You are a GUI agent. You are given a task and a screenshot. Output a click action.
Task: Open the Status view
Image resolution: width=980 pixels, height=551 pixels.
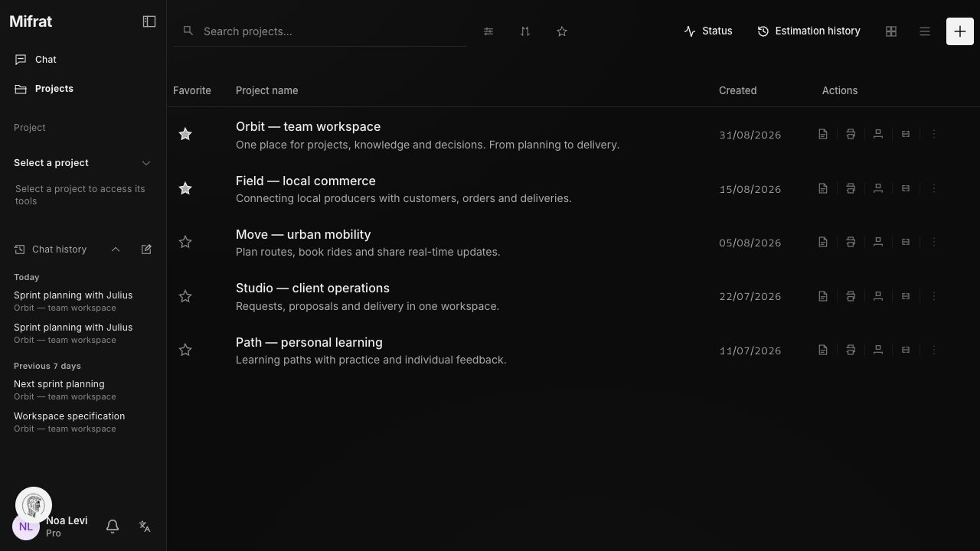coord(708,31)
